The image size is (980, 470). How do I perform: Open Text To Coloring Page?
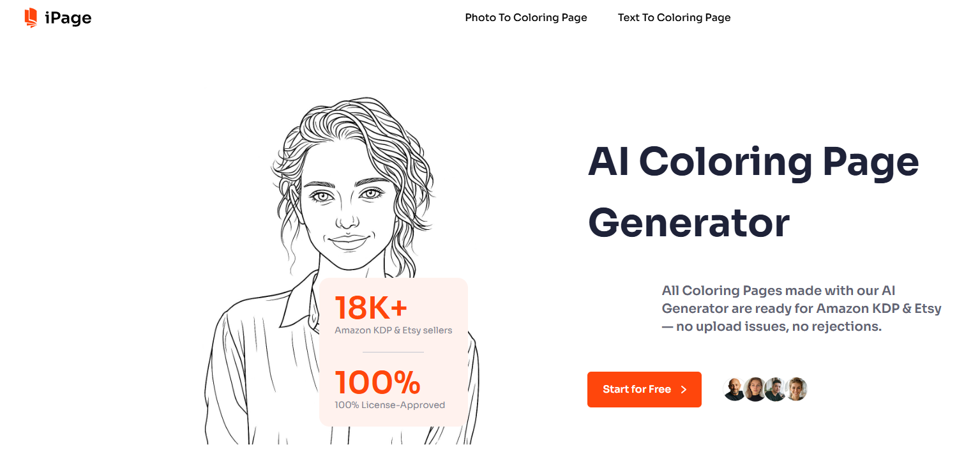[674, 17]
